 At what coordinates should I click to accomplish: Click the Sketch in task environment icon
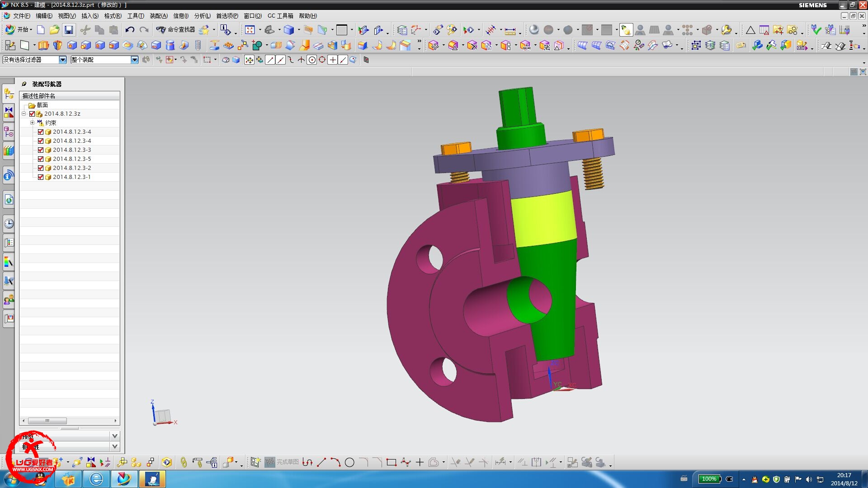click(10, 45)
